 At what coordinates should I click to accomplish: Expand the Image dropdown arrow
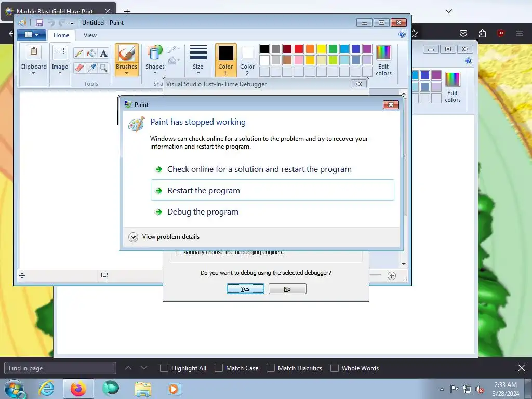60,73
